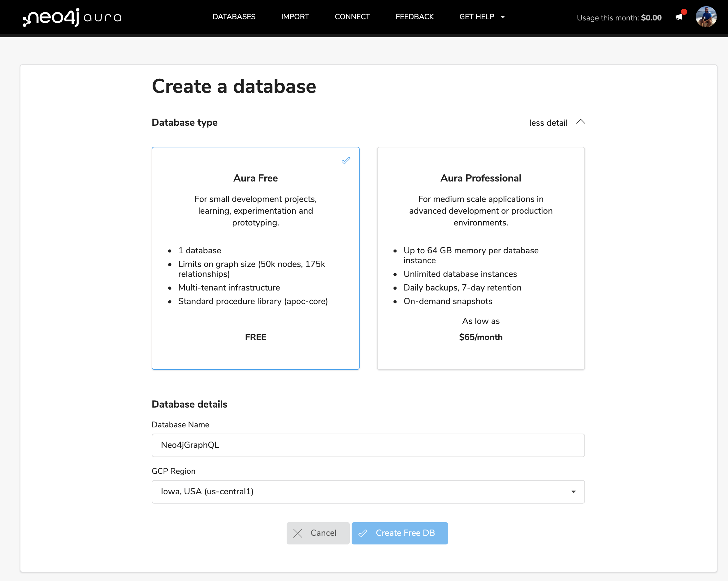This screenshot has height=581, width=728.
Task: Click the 'Create a database' heading
Action: click(x=234, y=86)
